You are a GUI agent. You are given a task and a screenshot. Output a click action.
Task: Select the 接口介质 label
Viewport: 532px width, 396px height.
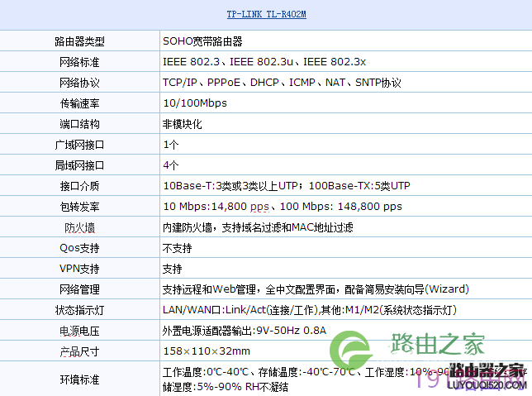(x=79, y=187)
